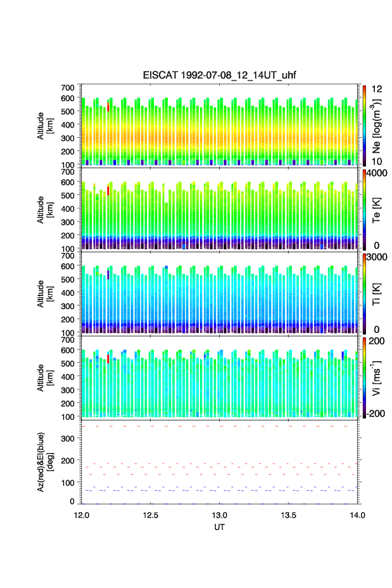Select the Te [K] color bar label
The width and height of the screenshot is (392, 588).
click(376, 210)
